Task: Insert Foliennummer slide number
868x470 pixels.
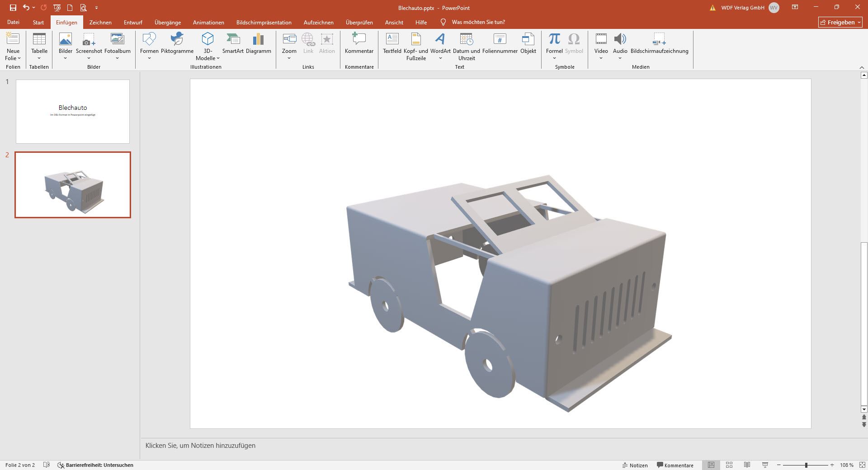Action: (x=500, y=44)
